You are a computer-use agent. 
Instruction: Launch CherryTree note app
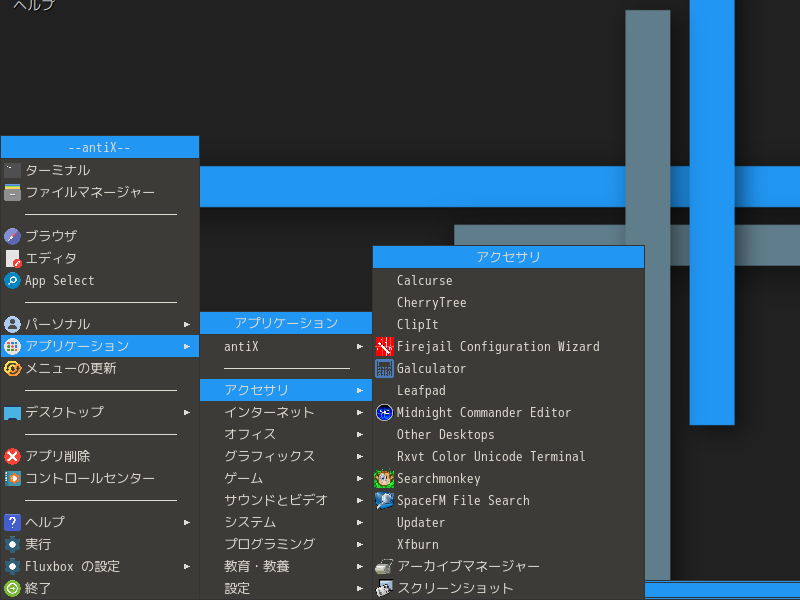pyautogui.click(x=509, y=303)
